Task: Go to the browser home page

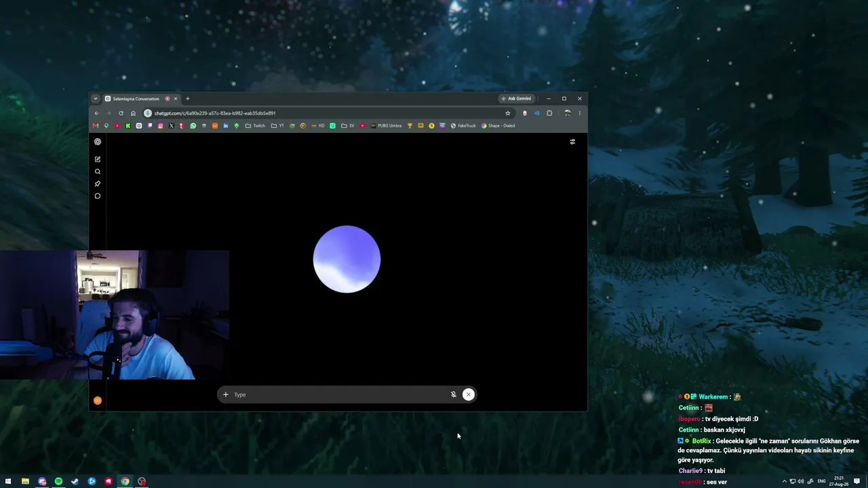Action: pos(133,113)
